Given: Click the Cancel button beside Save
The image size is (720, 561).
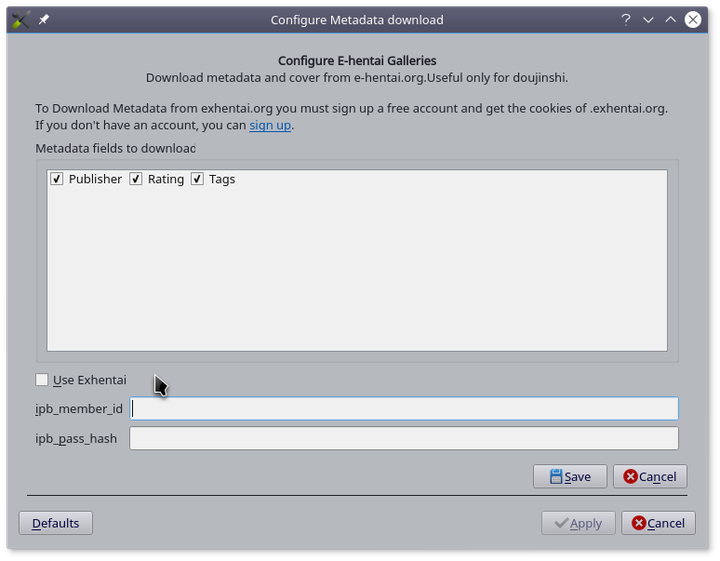Looking at the screenshot, I should tap(650, 477).
